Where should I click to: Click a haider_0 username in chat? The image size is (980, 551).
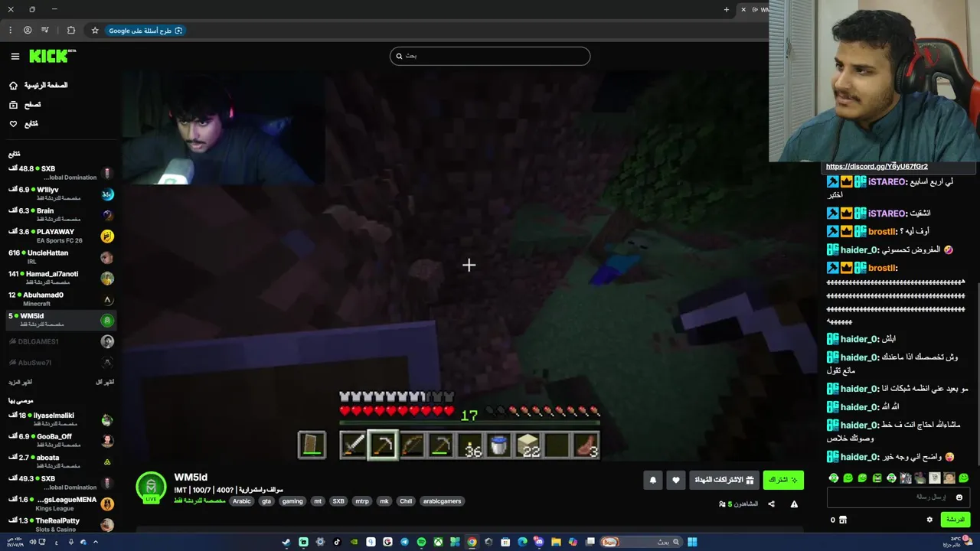[x=859, y=249]
